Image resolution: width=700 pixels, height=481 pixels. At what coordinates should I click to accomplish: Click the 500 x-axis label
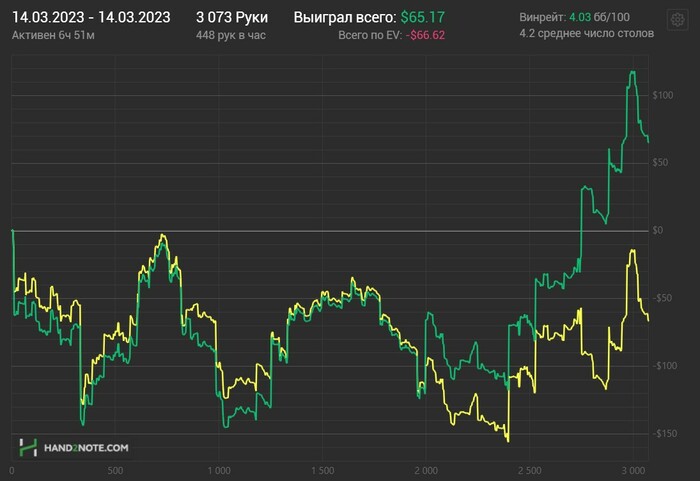[115, 471]
